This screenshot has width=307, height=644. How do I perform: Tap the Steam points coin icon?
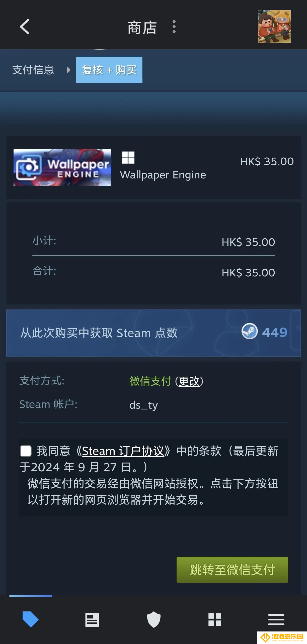point(249,331)
